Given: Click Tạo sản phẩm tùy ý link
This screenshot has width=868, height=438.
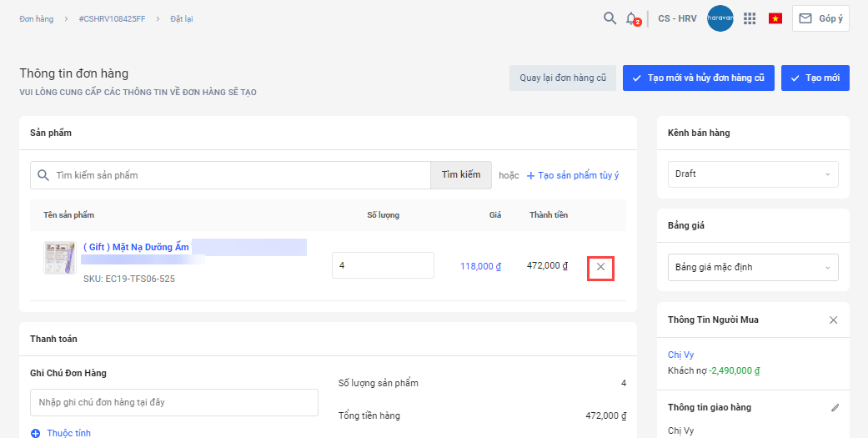Looking at the screenshot, I should (573, 175).
